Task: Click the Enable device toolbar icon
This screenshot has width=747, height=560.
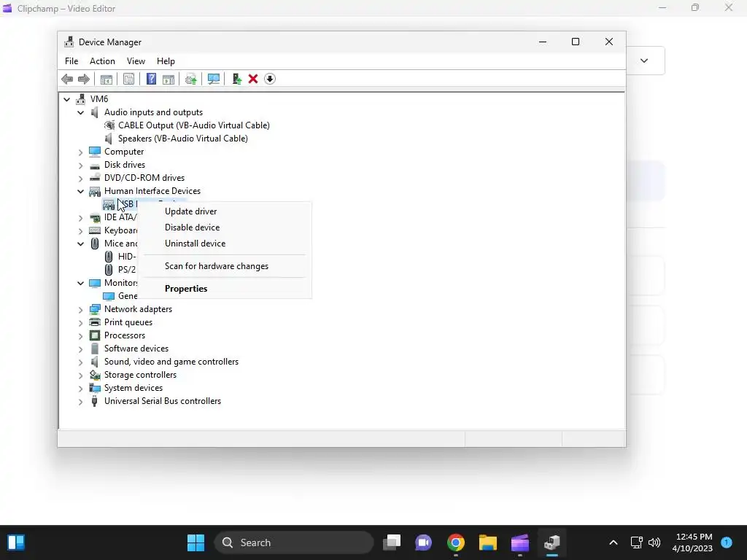Action: coord(236,79)
